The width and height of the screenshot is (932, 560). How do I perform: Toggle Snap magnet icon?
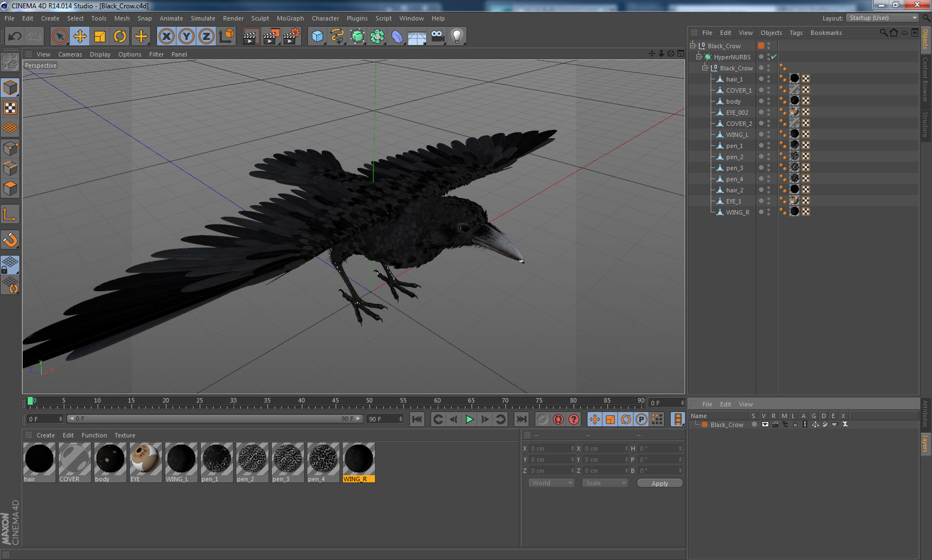click(10, 240)
